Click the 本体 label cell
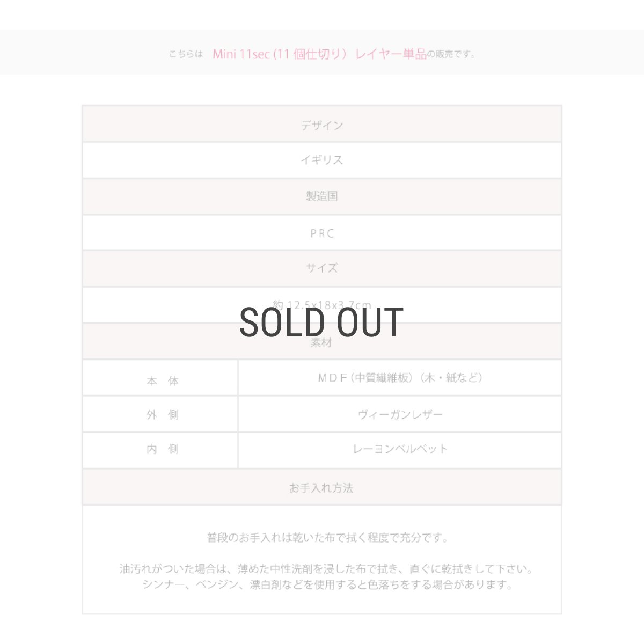This screenshot has width=644, height=644. point(162,381)
